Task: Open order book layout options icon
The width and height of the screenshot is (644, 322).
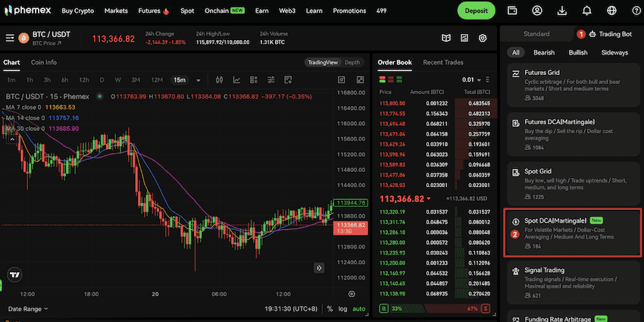Action: pyautogui.click(x=487, y=80)
